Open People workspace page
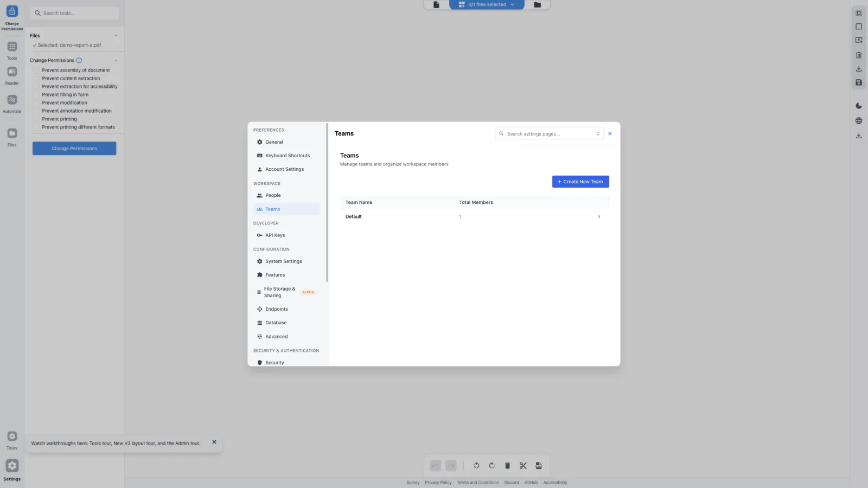 pyautogui.click(x=286, y=195)
